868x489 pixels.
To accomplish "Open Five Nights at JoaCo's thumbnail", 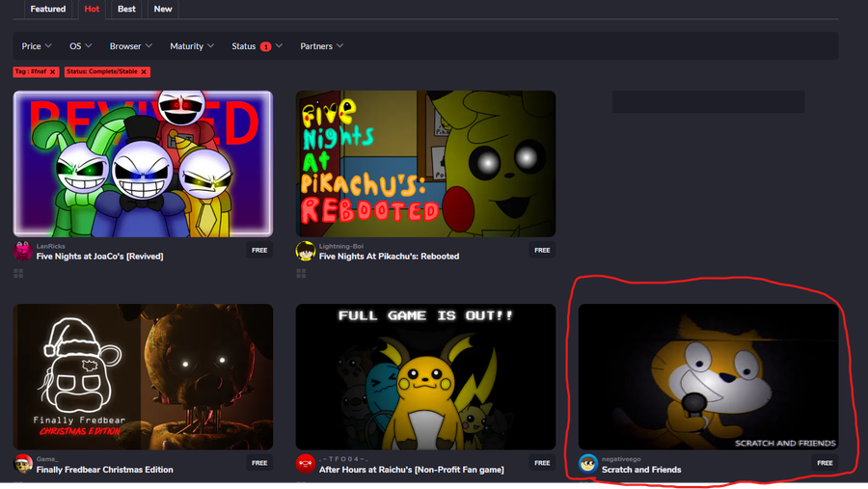I will 143,164.
